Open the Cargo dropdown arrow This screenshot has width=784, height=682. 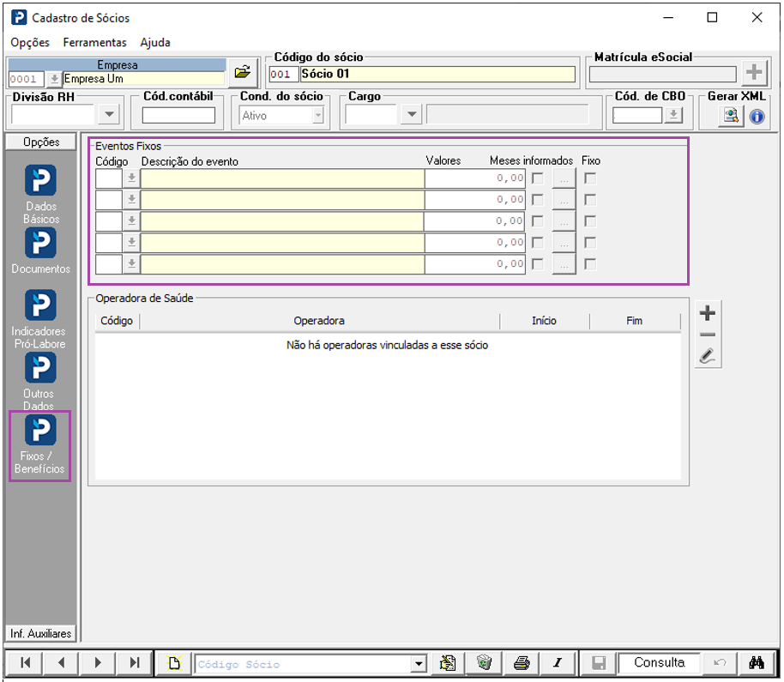pos(411,115)
